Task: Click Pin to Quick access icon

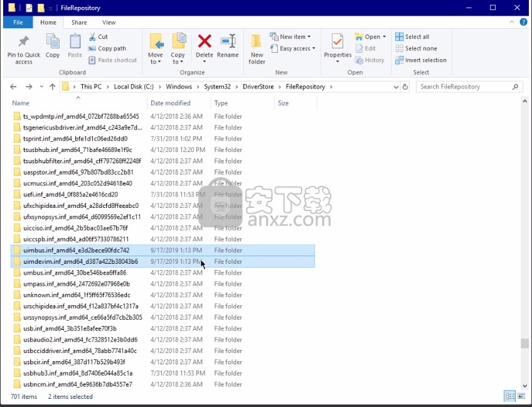Action: pyautogui.click(x=23, y=42)
